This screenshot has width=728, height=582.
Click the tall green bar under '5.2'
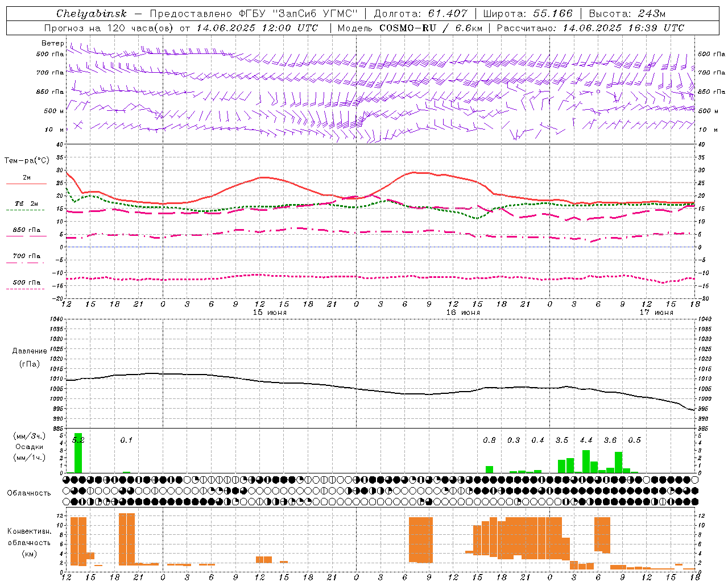[x=78, y=453]
